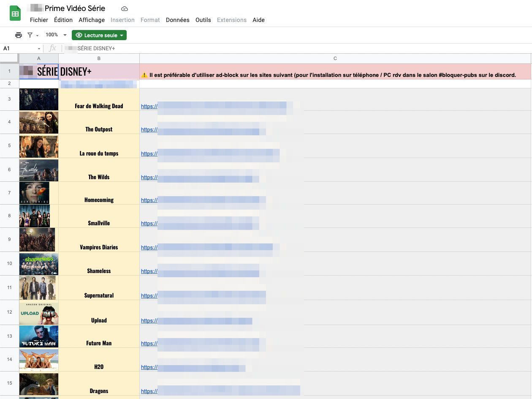Open the Données menu

point(178,20)
